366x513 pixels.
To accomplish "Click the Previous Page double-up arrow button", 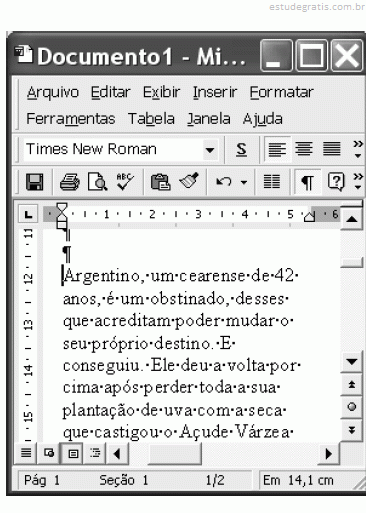I will [352, 384].
